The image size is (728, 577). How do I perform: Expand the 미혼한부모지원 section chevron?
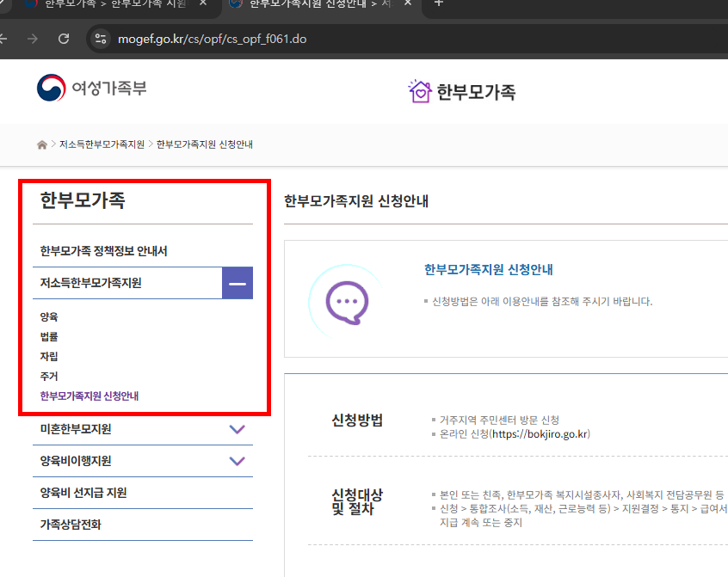[238, 429]
